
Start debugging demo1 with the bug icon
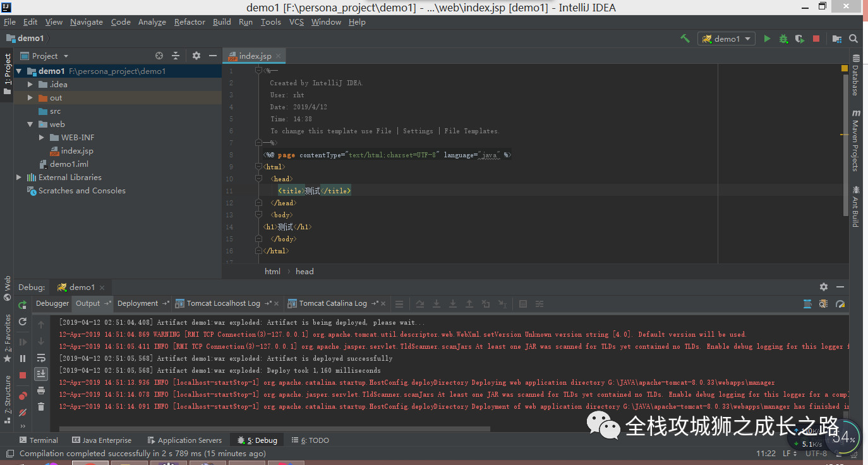click(783, 39)
